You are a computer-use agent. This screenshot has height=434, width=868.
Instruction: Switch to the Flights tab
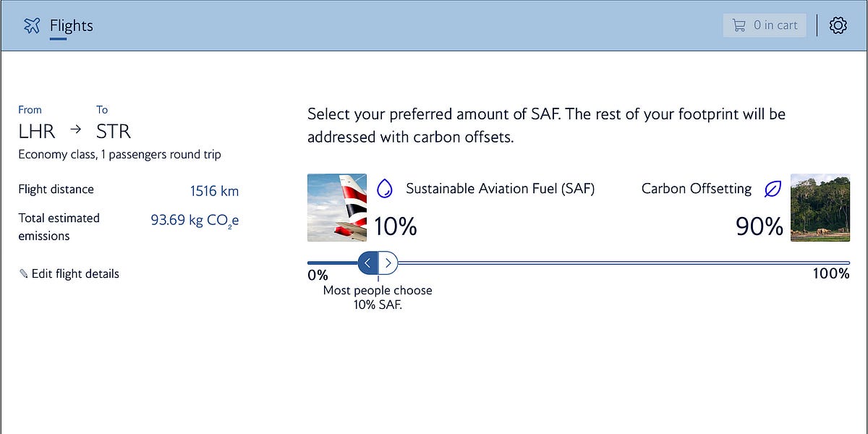(71, 26)
